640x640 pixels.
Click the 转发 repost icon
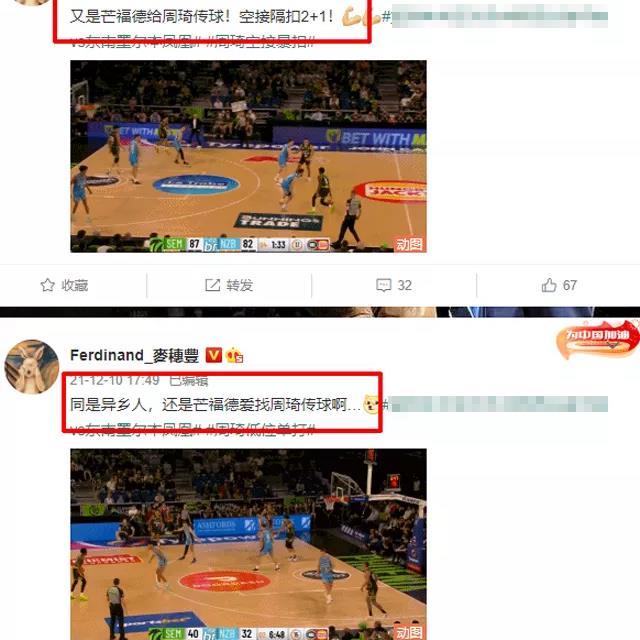click(x=212, y=285)
